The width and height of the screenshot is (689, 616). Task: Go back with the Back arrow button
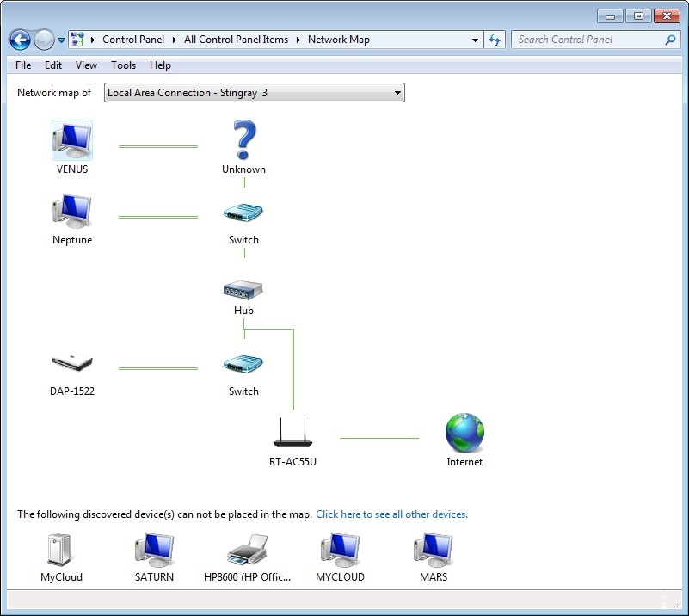[x=20, y=40]
